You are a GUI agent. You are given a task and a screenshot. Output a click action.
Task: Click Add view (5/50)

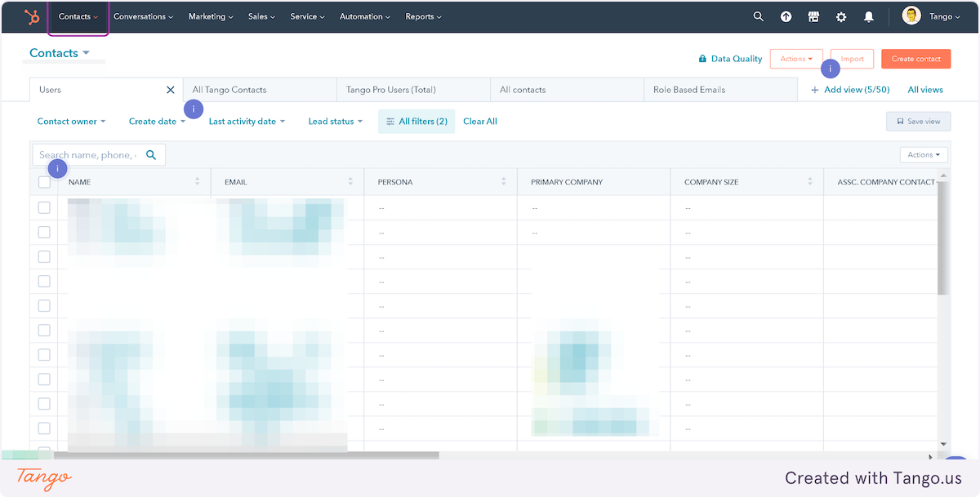[850, 90]
